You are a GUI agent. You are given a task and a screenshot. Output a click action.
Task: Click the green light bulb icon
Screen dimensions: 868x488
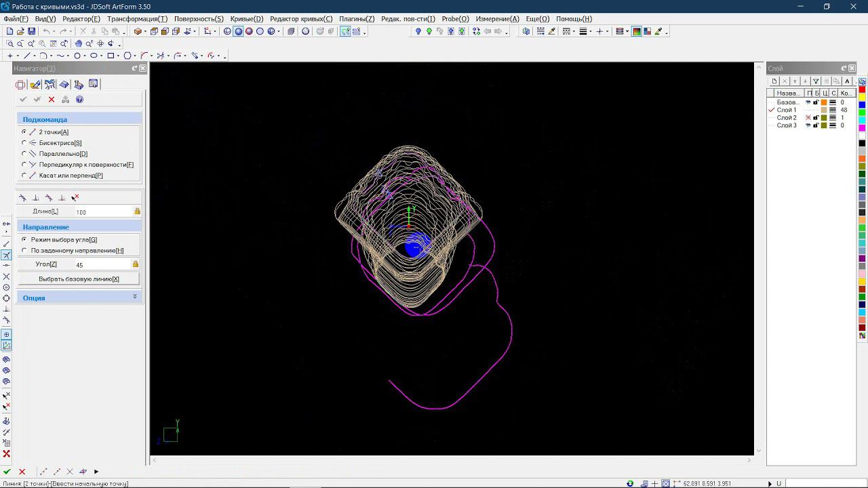click(429, 31)
